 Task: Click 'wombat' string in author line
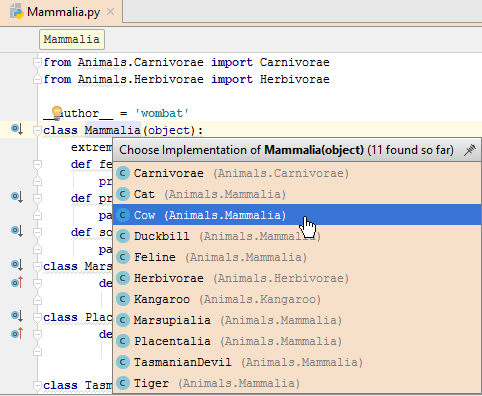[x=162, y=113]
